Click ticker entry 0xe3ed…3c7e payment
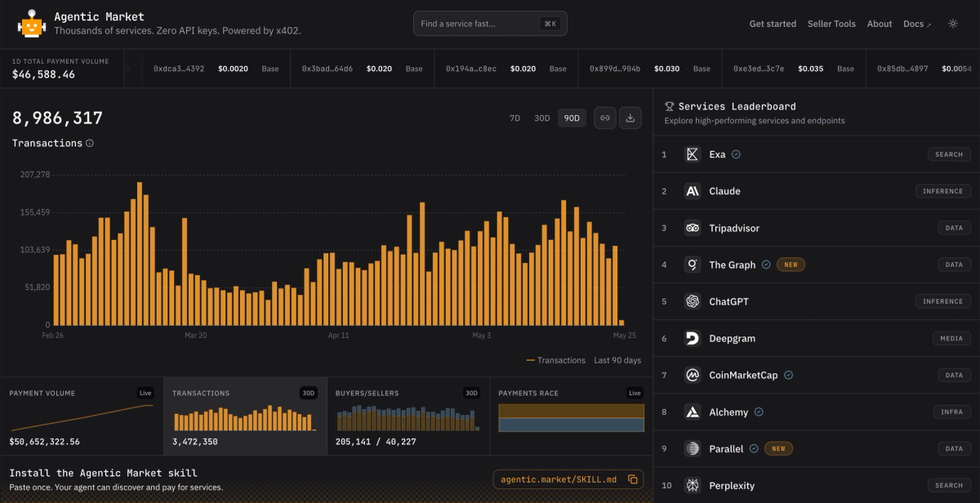This screenshot has height=503, width=980. pyautogui.click(x=794, y=69)
